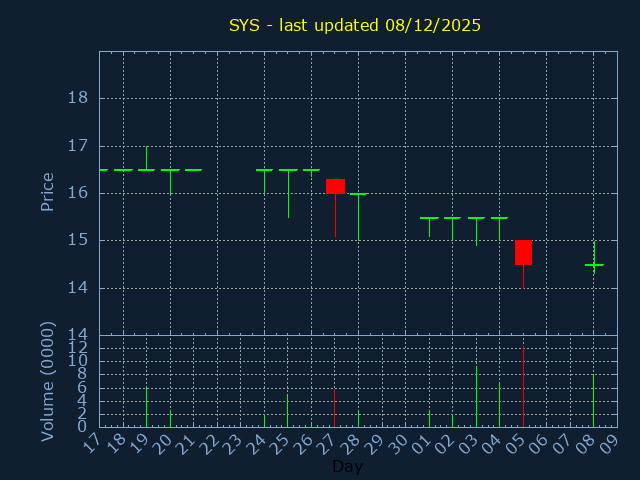Select the day 30 x-axis tick label
This screenshot has height=480, width=640.
click(399, 443)
